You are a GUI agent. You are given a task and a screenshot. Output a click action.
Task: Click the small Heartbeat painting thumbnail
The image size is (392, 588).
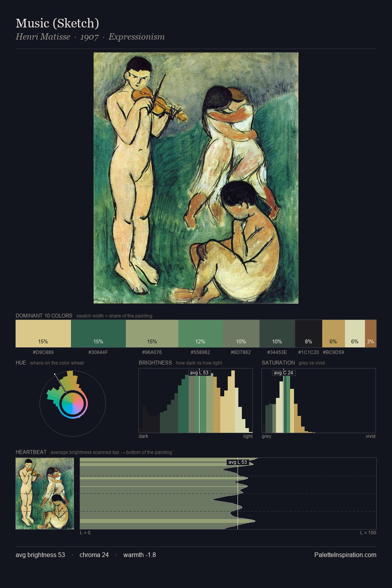point(45,494)
